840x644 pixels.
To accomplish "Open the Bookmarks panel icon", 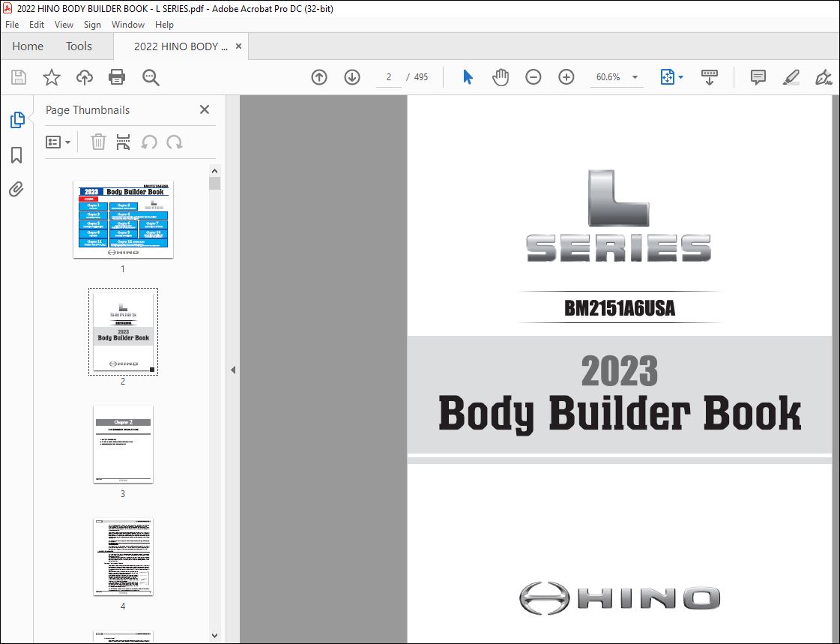I will (16, 155).
